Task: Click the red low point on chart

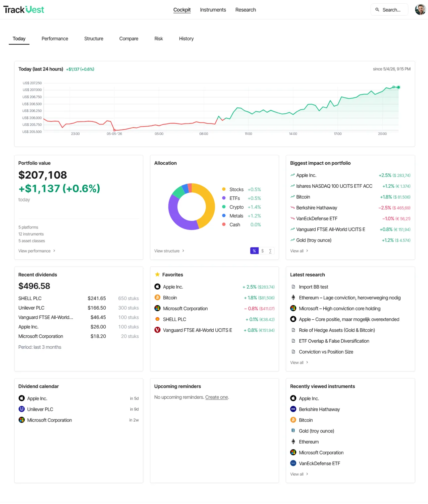Action: (114, 130)
